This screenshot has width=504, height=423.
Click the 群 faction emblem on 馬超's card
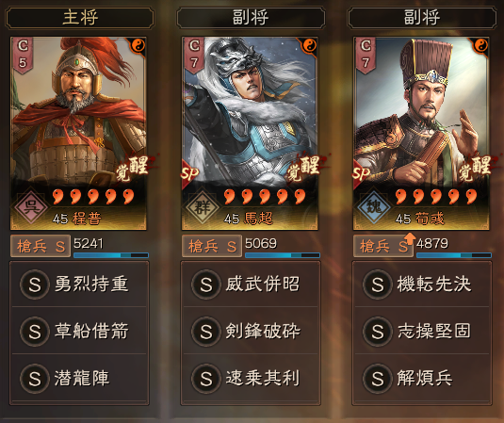pos(203,206)
